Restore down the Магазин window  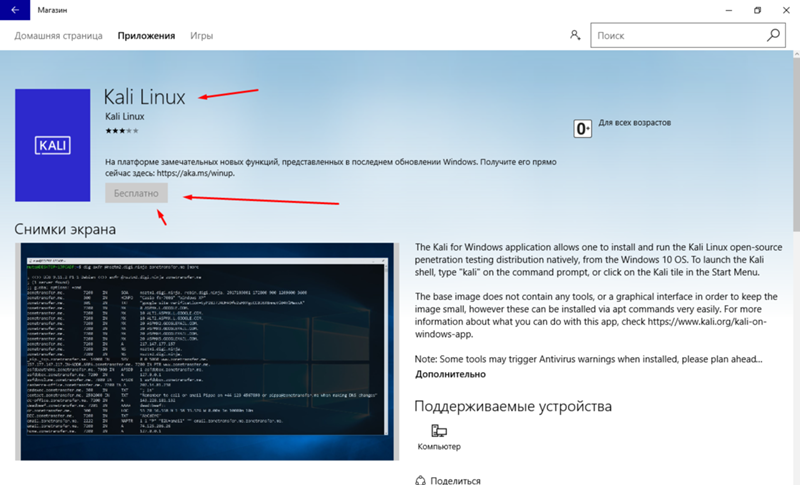point(757,10)
